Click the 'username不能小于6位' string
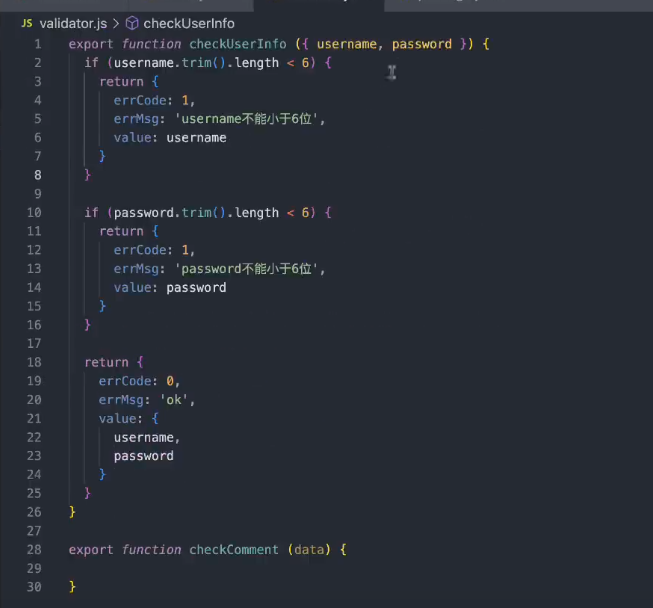Screen dimensions: 653x608 pyautogui.click(x=246, y=119)
